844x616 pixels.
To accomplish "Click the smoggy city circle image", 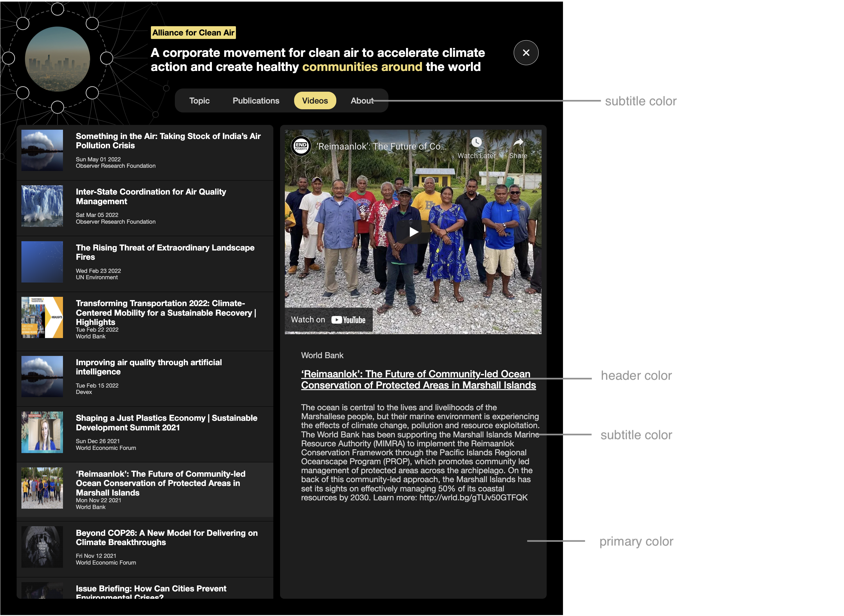I will pos(58,59).
